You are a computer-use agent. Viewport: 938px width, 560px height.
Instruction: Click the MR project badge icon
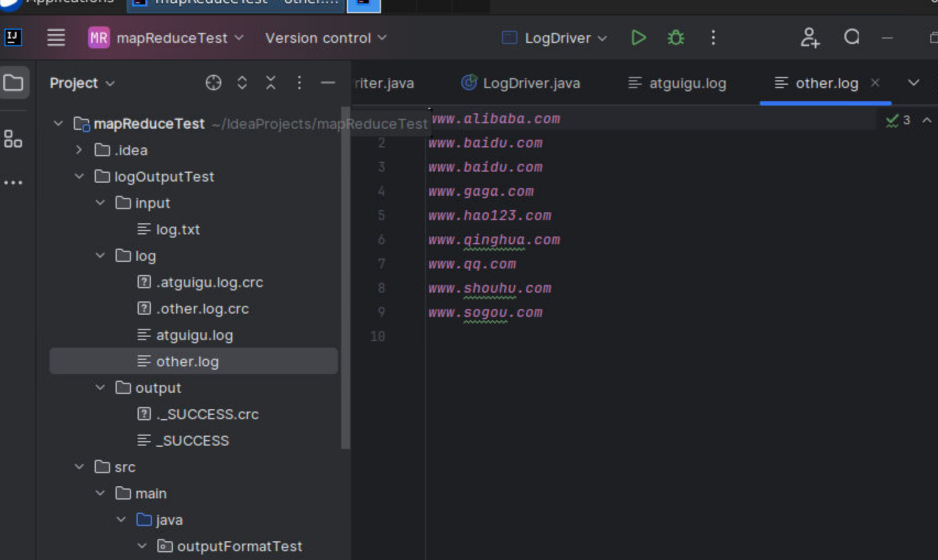pos(99,38)
